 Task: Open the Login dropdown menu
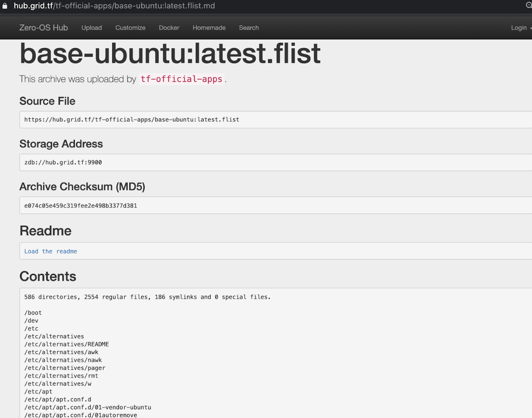point(521,28)
